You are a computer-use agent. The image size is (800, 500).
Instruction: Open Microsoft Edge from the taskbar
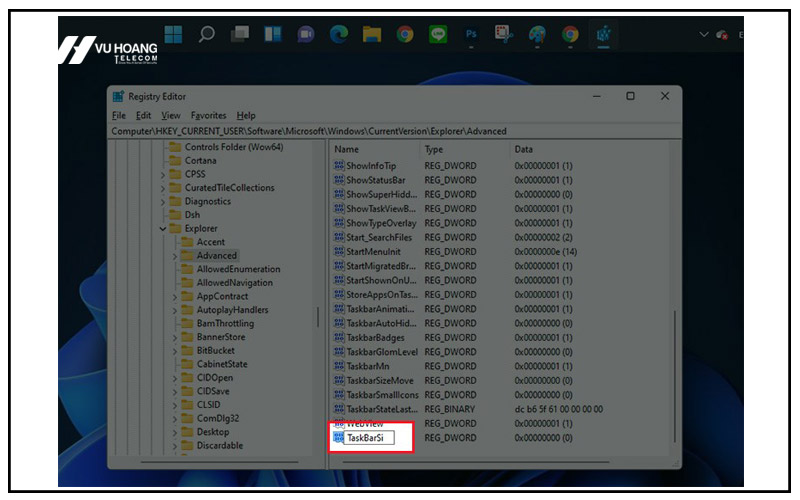coord(338,34)
